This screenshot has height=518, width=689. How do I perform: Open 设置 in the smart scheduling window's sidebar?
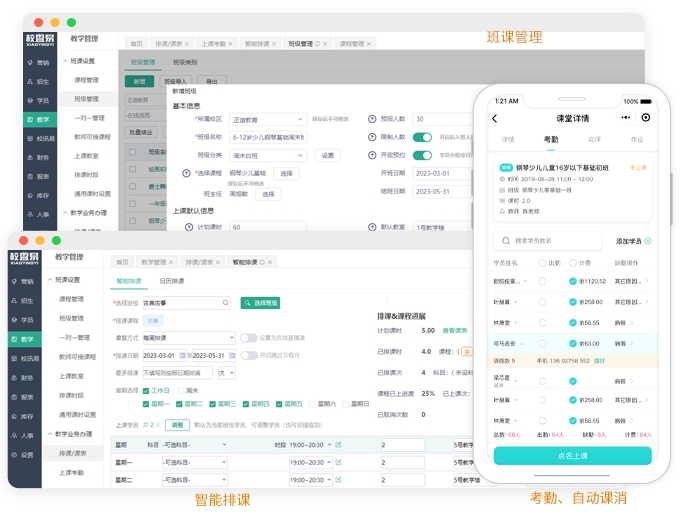[x=24, y=455]
